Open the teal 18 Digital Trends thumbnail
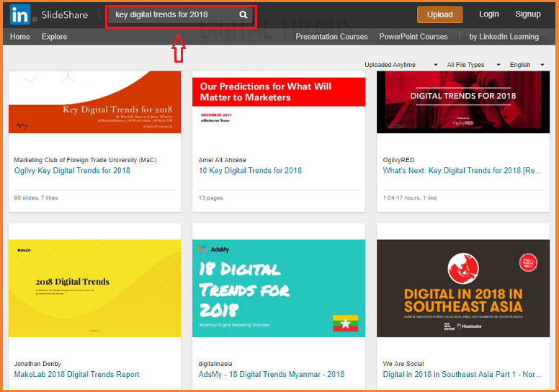This screenshot has width=559, height=392. click(279, 288)
